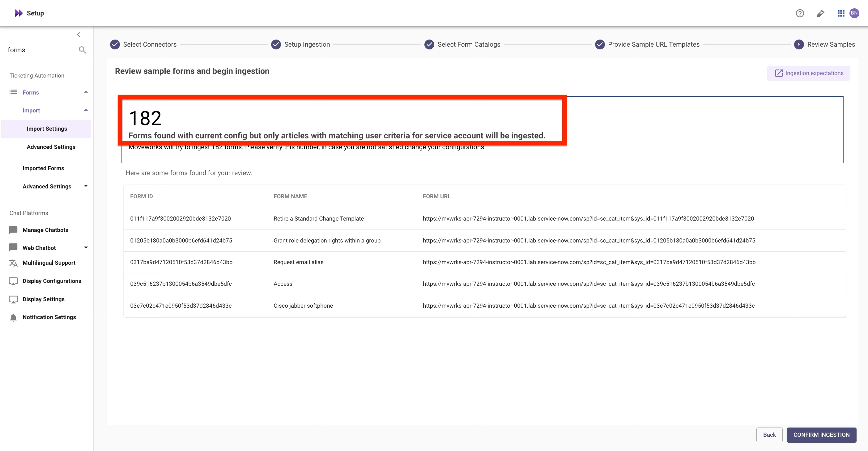This screenshot has height=451, width=868.
Task: Click form ID 03e7c02c471e0950f53d37d2846d433c
Action: pyautogui.click(x=181, y=306)
